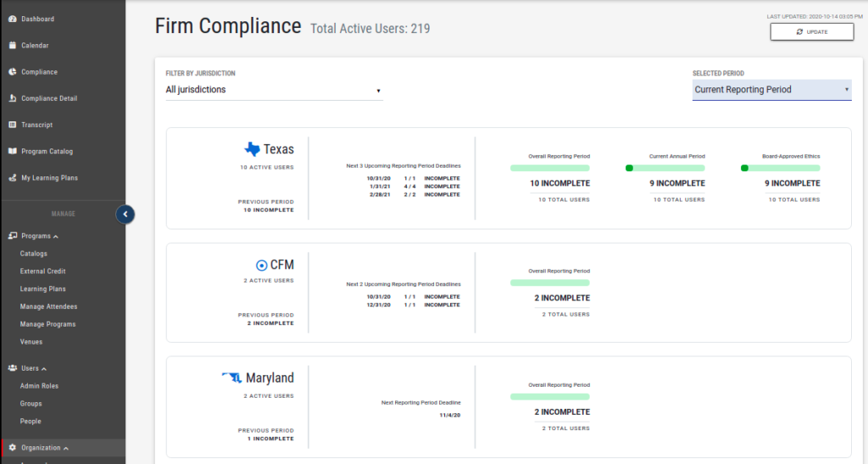Click Texas deadline row 1/31/21
The height and width of the screenshot is (464, 868).
415,187
